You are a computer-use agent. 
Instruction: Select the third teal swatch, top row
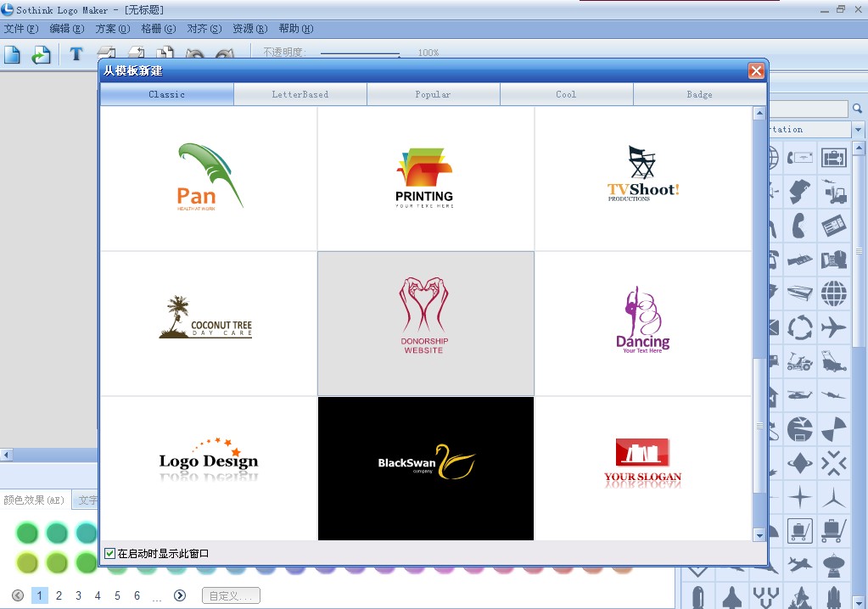click(86, 534)
